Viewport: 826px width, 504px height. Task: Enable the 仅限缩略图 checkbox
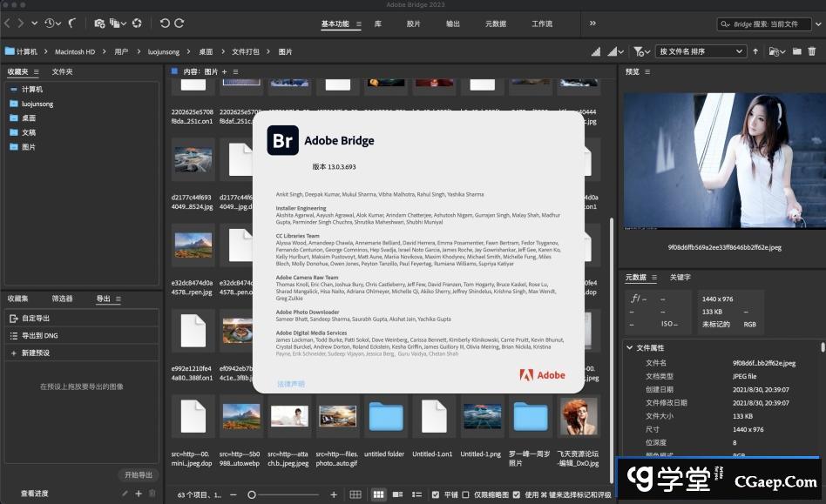(x=465, y=494)
